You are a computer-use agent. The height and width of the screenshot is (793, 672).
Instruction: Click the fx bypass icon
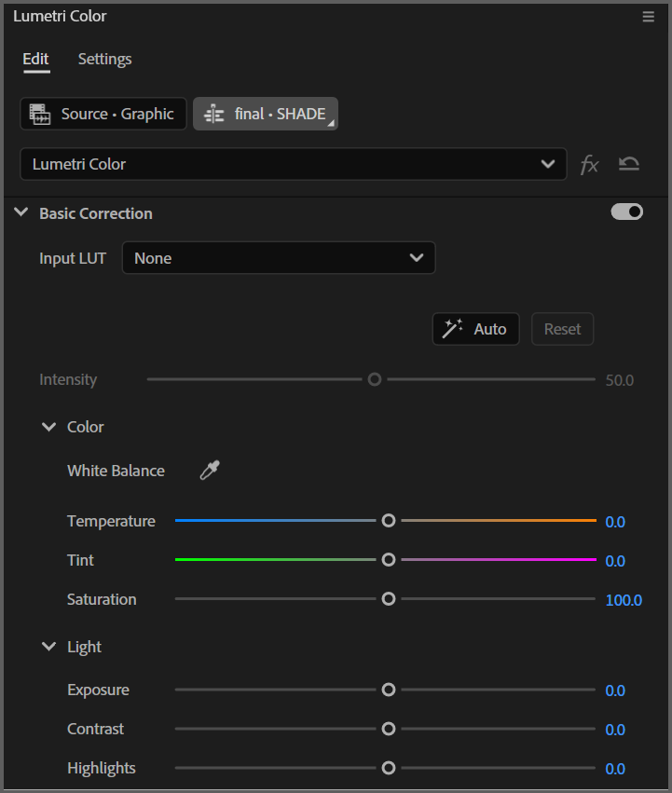[x=589, y=164]
